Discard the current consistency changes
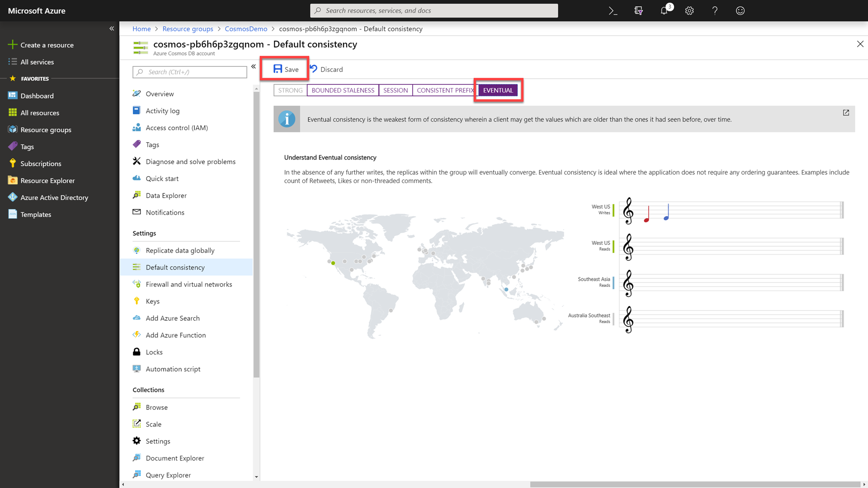The image size is (868, 488). [x=325, y=69]
